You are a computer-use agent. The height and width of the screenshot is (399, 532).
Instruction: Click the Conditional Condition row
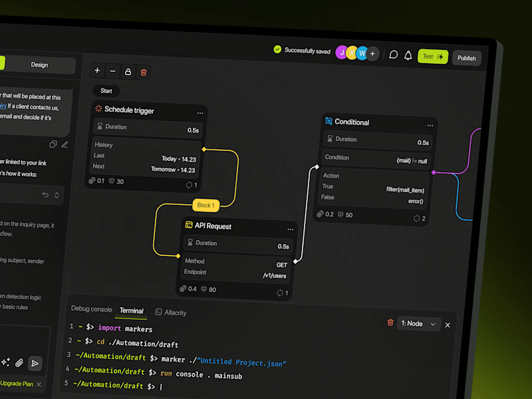(x=376, y=159)
